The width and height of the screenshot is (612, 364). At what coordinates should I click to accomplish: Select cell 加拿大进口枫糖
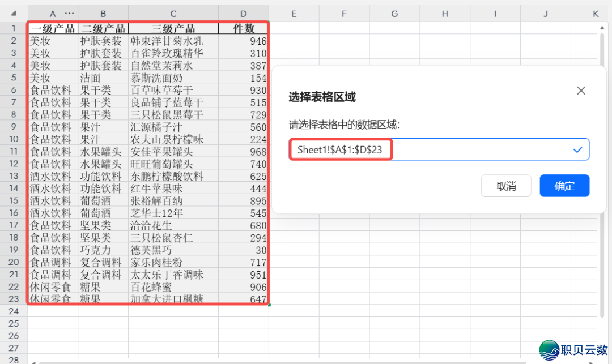point(173,298)
